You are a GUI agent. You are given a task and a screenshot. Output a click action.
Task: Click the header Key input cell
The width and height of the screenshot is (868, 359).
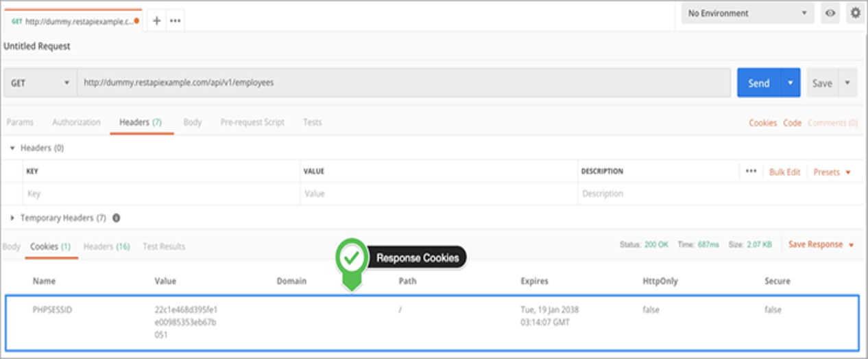coord(161,194)
